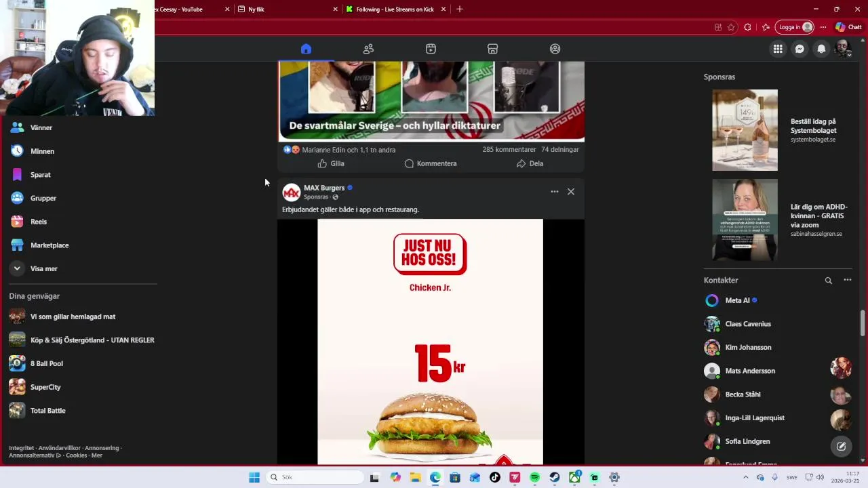Open a new browser tab with the plus button

pyautogui.click(x=460, y=9)
